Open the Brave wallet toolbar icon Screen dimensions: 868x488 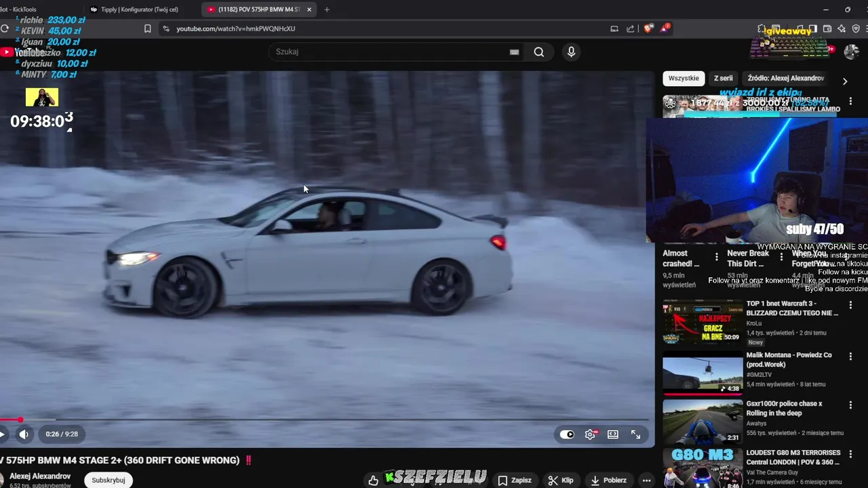coord(827,28)
